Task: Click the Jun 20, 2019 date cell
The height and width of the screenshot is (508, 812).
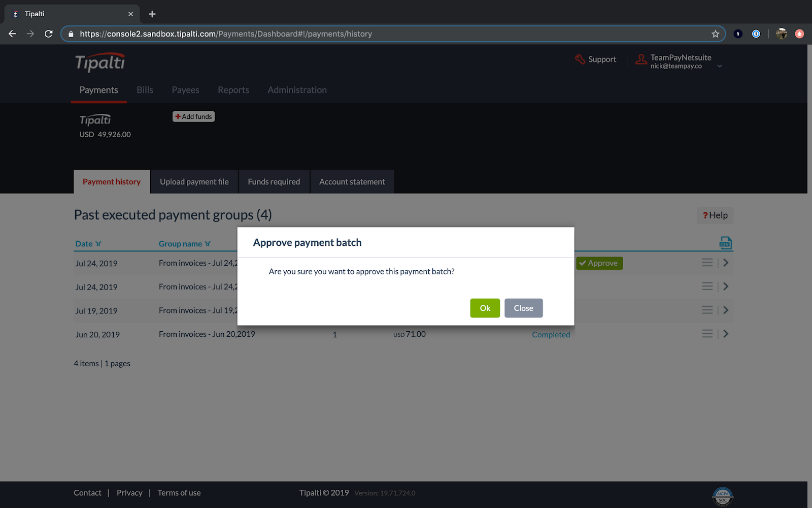Action: point(97,335)
